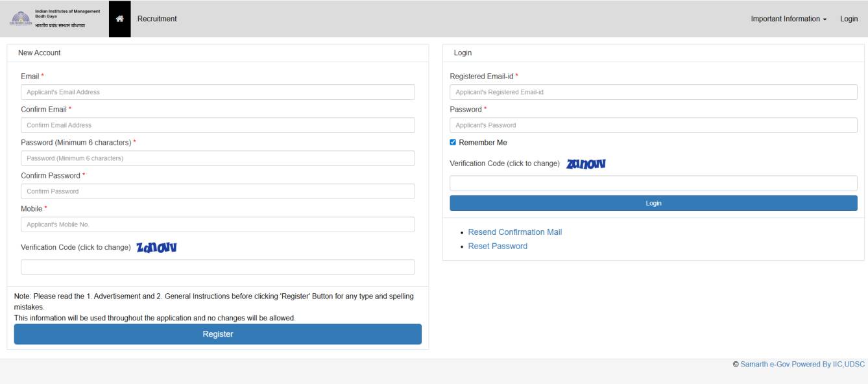Click Login in the top navigation bar
The image size is (868, 384).
point(849,19)
